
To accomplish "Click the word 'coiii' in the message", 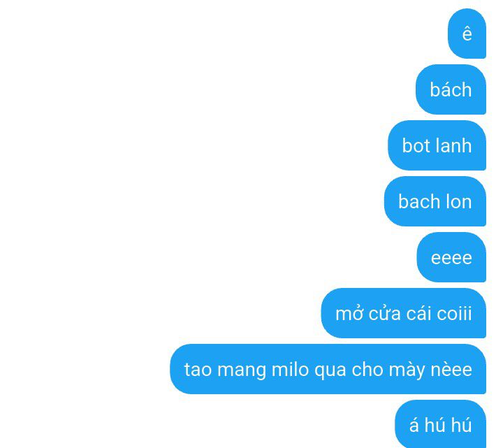I will point(454,314).
